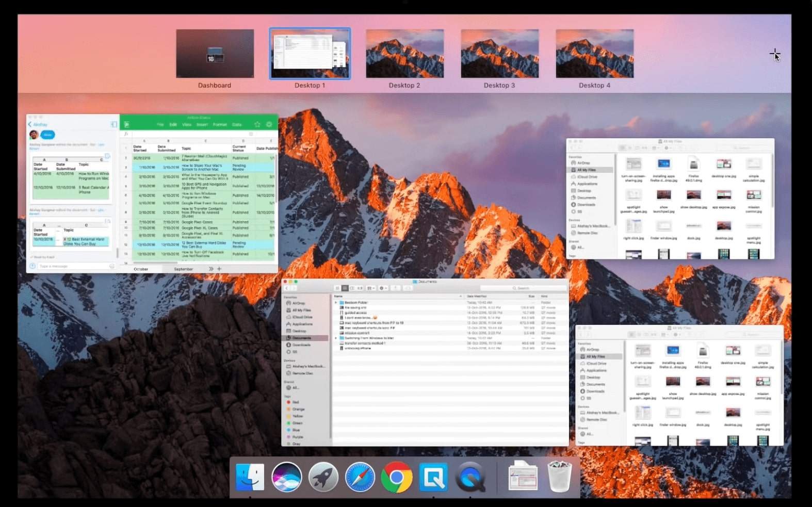Select the Red tag in Documents sidebar
The height and width of the screenshot is (507, 812).
[292, 402]
